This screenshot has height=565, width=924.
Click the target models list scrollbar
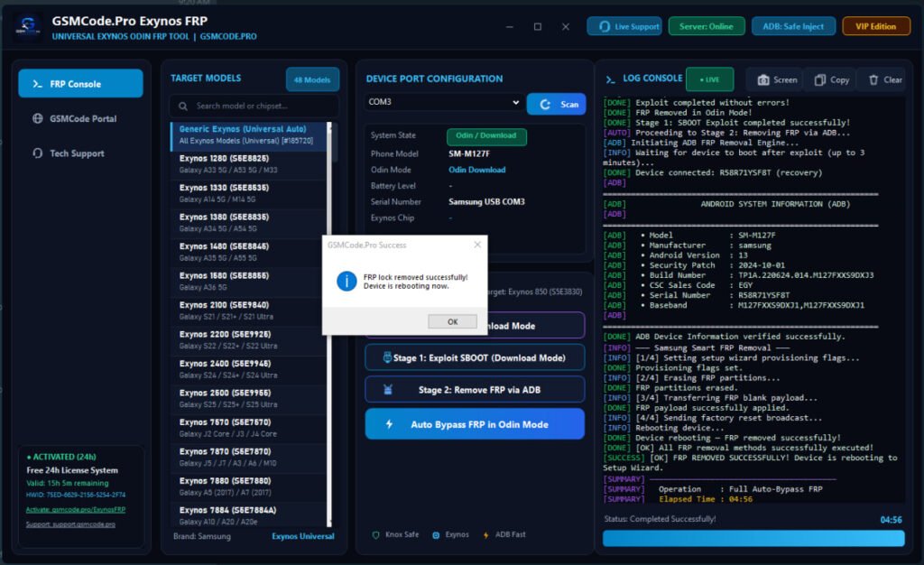[x=329, y=324]
